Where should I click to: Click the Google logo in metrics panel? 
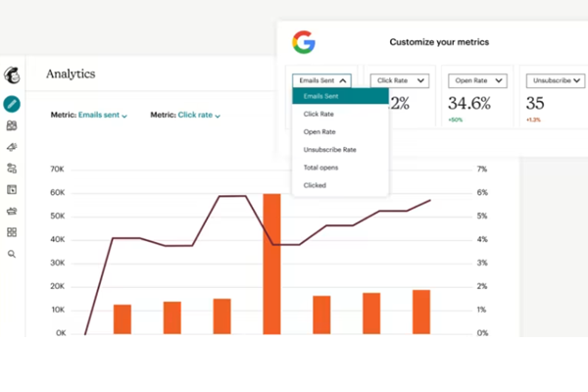click(304, 42)
